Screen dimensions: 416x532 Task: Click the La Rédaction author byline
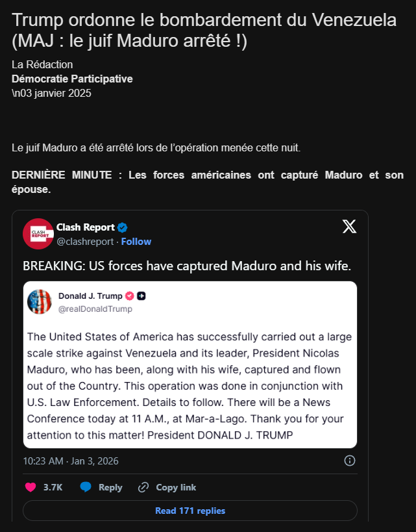(x=42, y=64)
